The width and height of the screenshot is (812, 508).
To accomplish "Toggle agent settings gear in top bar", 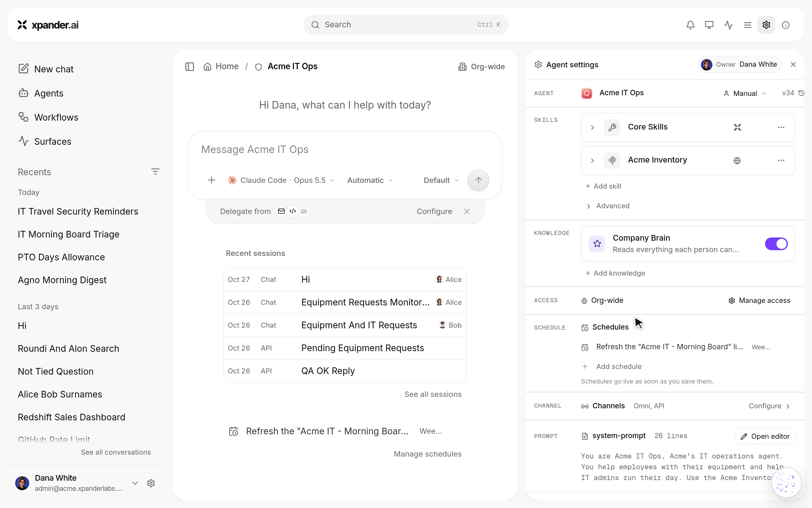I will pyautogui.click(x=766, y=25).
